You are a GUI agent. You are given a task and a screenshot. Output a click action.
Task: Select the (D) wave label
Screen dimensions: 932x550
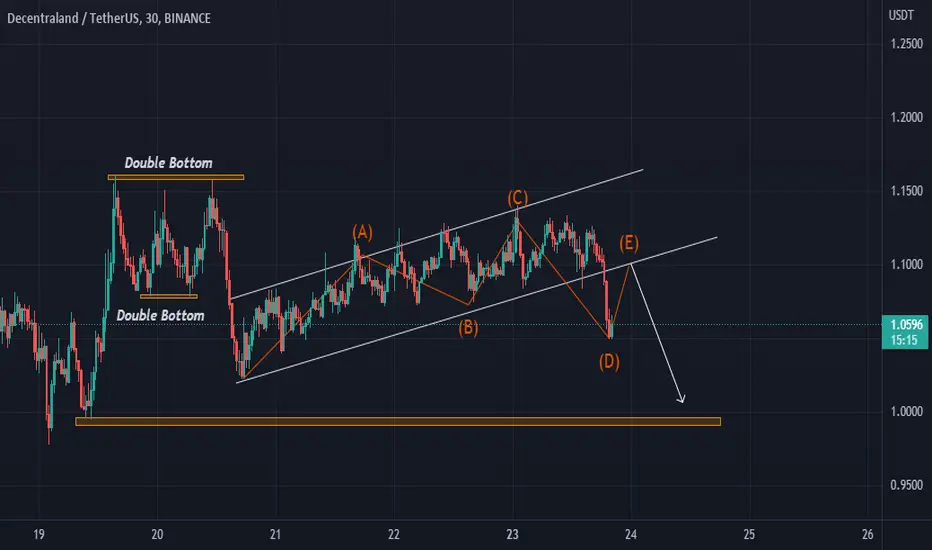tap(609, 361)
